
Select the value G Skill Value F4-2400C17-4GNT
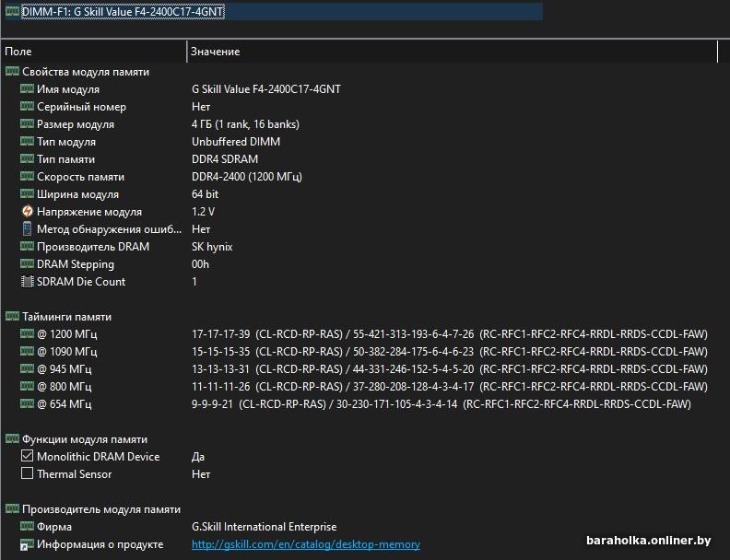coord(265,89)
